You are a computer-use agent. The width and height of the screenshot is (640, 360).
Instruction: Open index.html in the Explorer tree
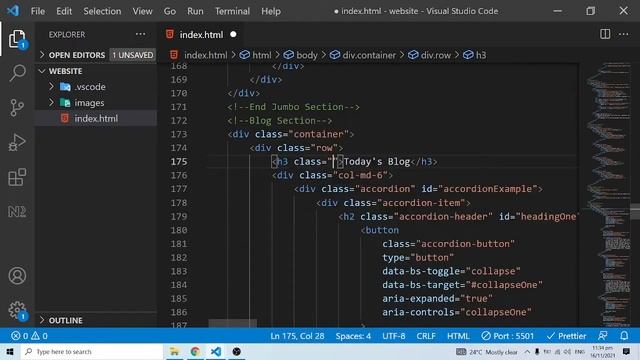pos(97,118)
